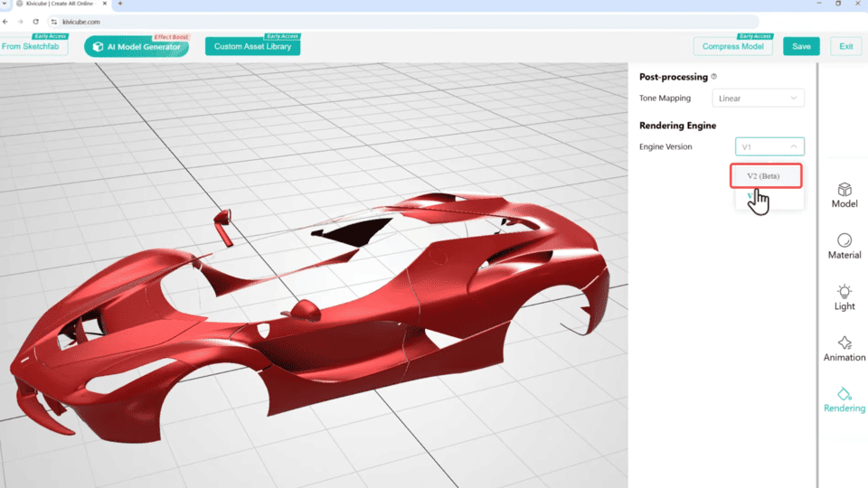Open the Tone Mapping Linear dropdown
The image size is (868, 488).
[x=758, y=98]
